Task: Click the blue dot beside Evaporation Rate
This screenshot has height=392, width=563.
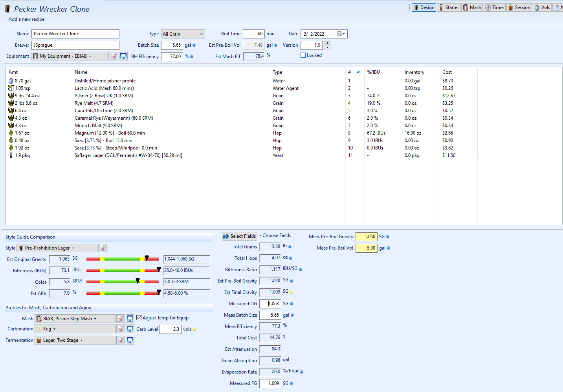Action: click(302, 372)
